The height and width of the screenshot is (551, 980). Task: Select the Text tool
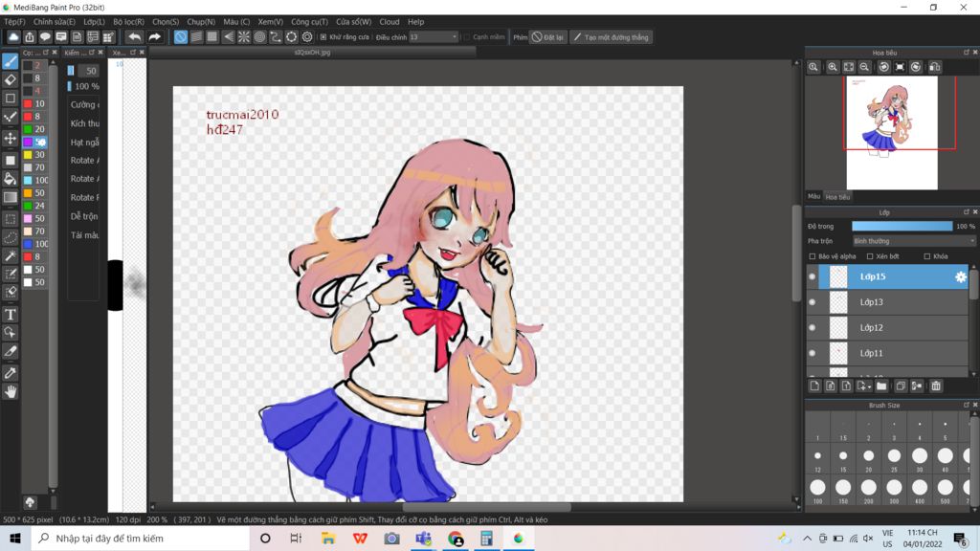pyautogui.click(x=10, y=314)
